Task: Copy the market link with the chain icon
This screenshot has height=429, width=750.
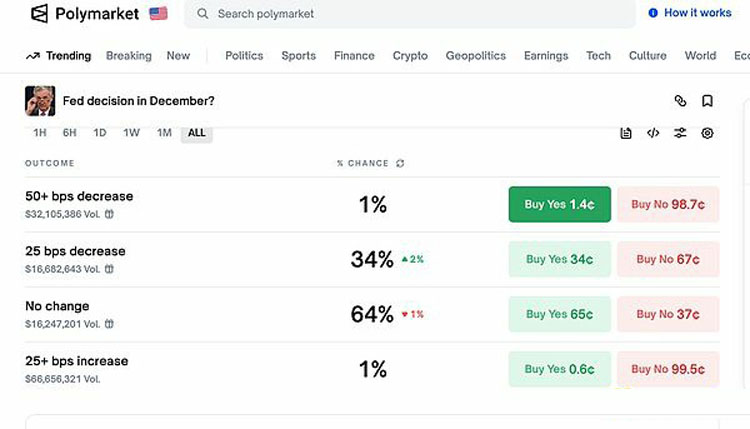Action: point(680,101)
